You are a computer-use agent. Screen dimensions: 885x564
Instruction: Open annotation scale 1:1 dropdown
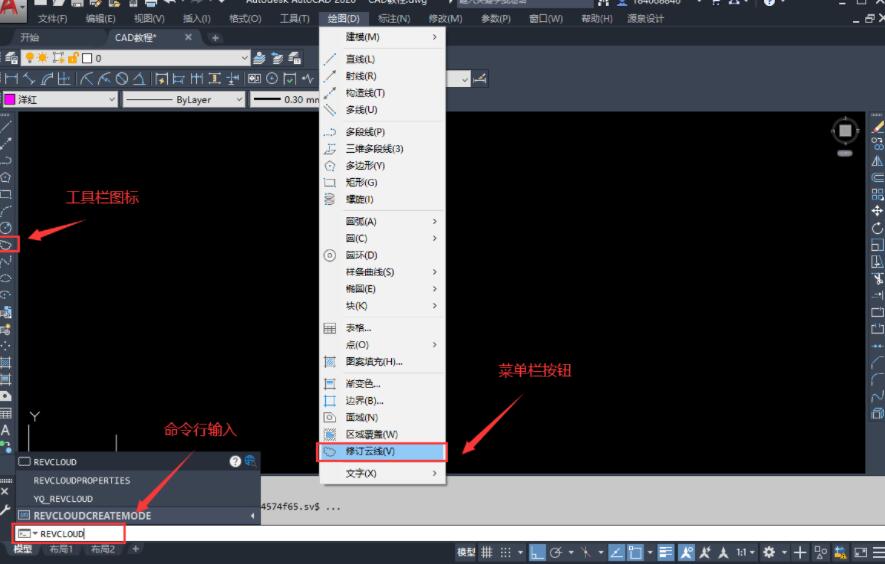click(x=745, y=552)
